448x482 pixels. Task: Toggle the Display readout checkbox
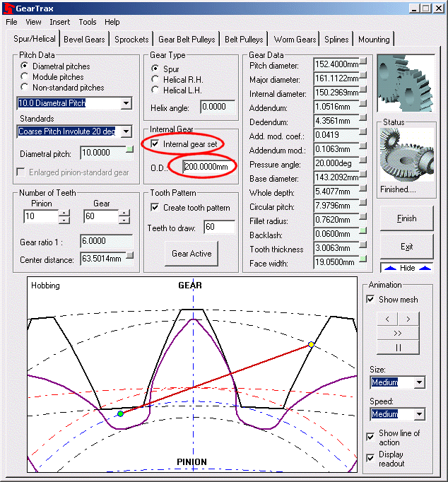(370, 458)
